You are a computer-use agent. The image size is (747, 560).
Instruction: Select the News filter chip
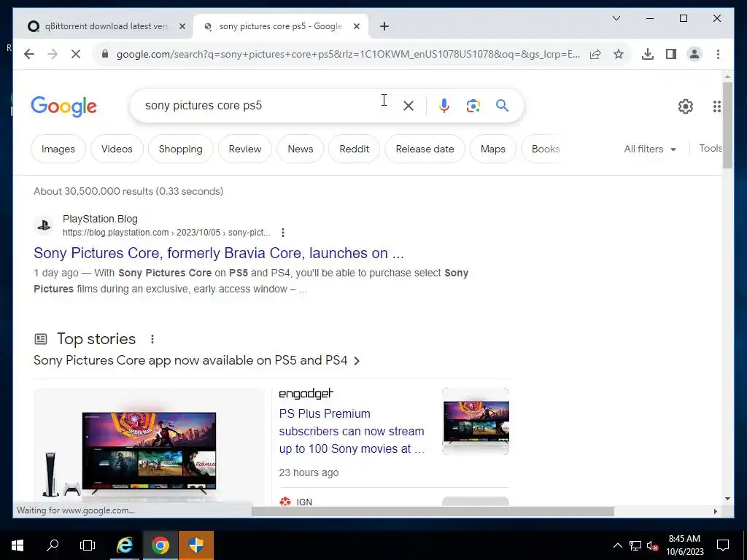[300, 149]
